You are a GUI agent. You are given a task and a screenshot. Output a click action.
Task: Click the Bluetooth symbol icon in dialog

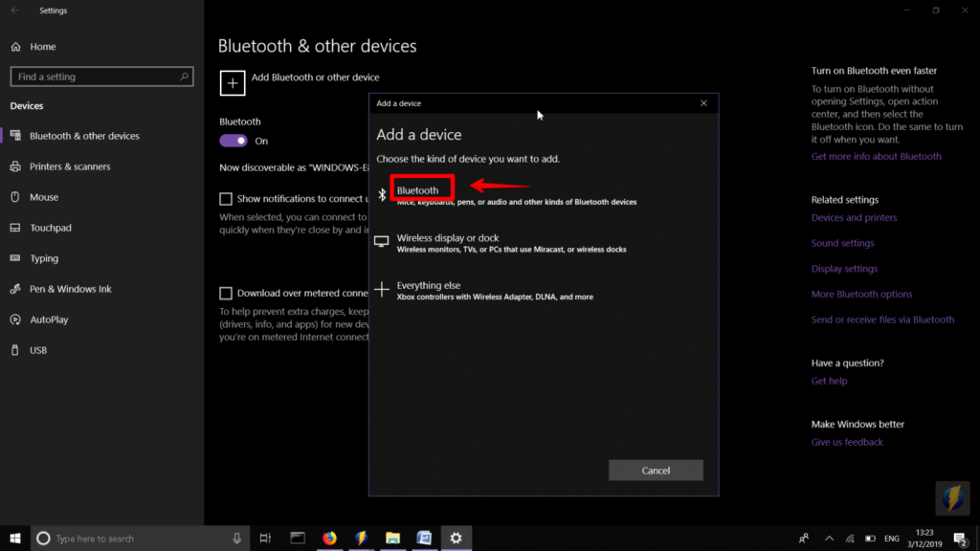coord(382,194)
